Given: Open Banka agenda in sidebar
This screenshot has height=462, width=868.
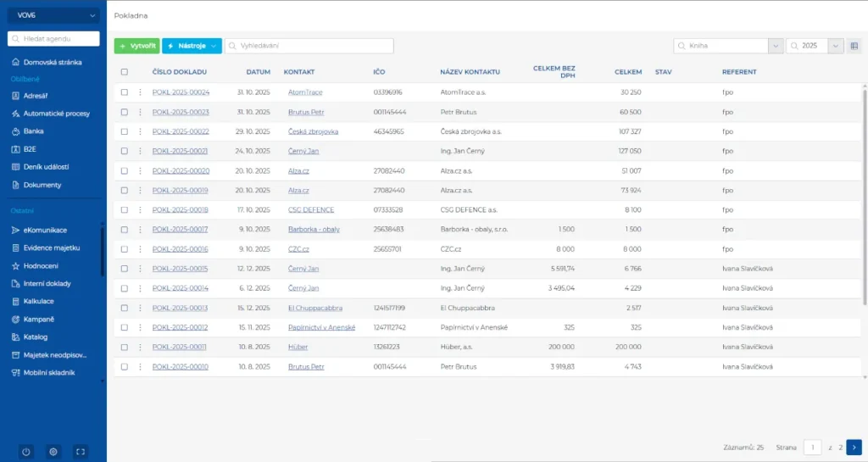Looking at the screenshot, I should click(33, 131).
